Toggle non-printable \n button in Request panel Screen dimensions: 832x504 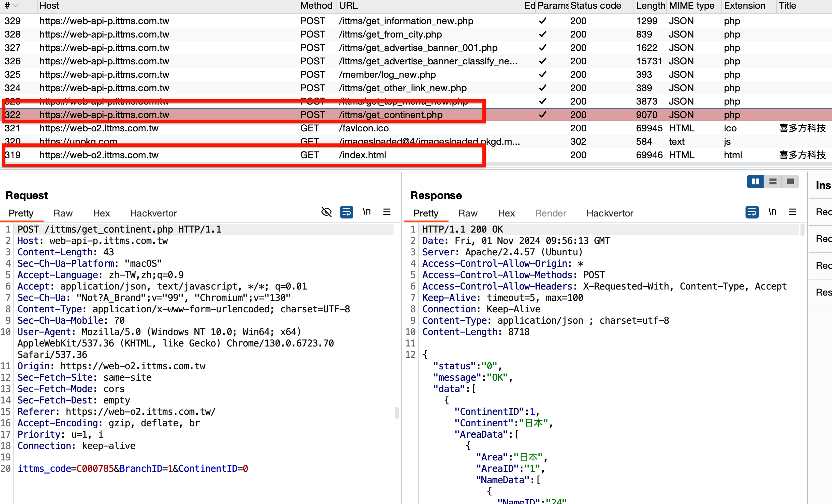pyautogui.click(x=367, y=212)
